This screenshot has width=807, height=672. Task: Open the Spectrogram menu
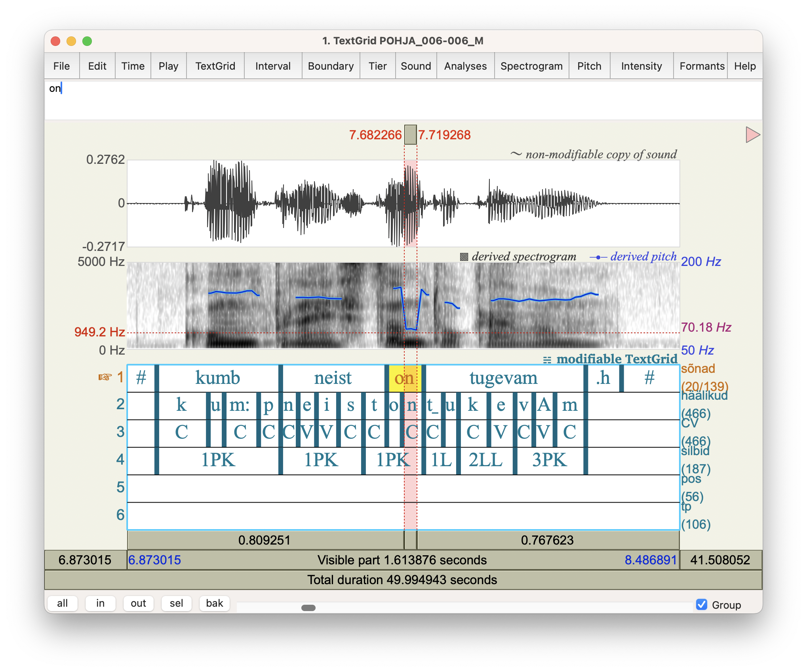[531, 66]
